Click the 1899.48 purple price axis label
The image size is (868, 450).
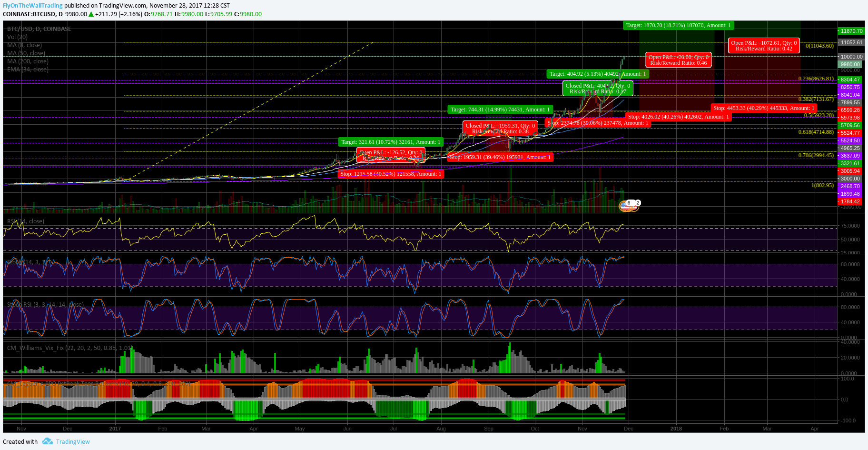pos(850,194)
